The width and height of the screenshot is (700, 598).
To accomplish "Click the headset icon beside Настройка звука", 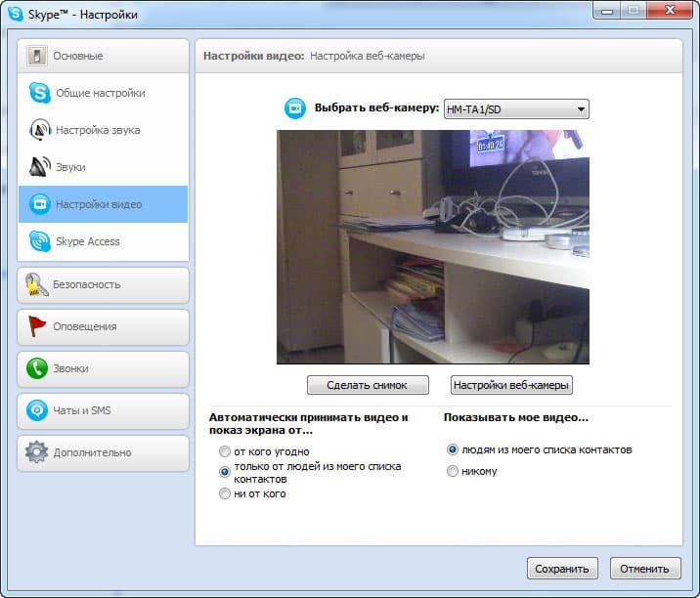I will tap(40, 130).
